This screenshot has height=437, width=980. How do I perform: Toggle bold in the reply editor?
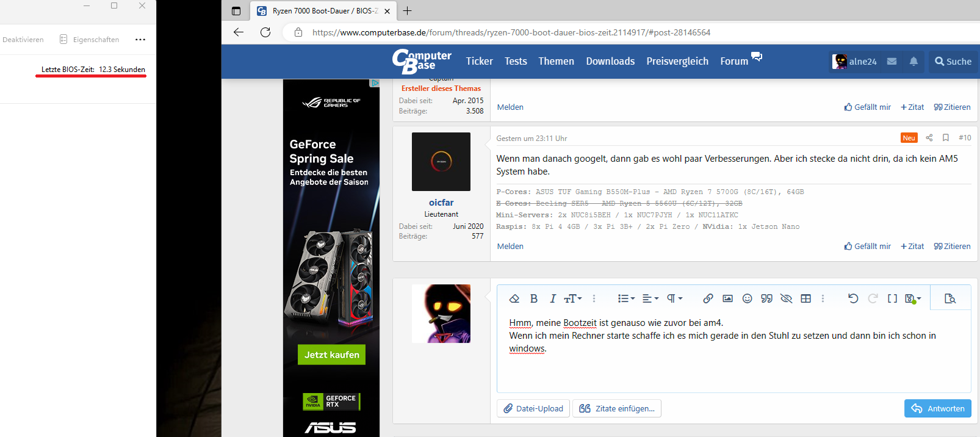534,298
